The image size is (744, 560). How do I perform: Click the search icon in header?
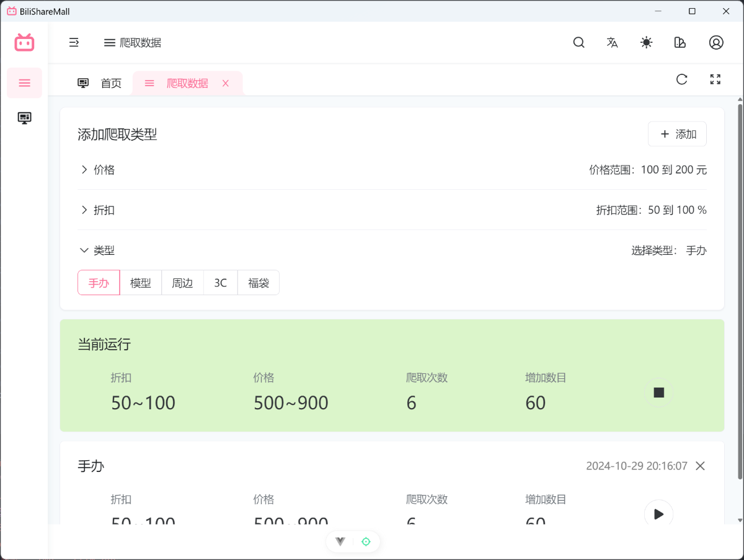[578, 43]
